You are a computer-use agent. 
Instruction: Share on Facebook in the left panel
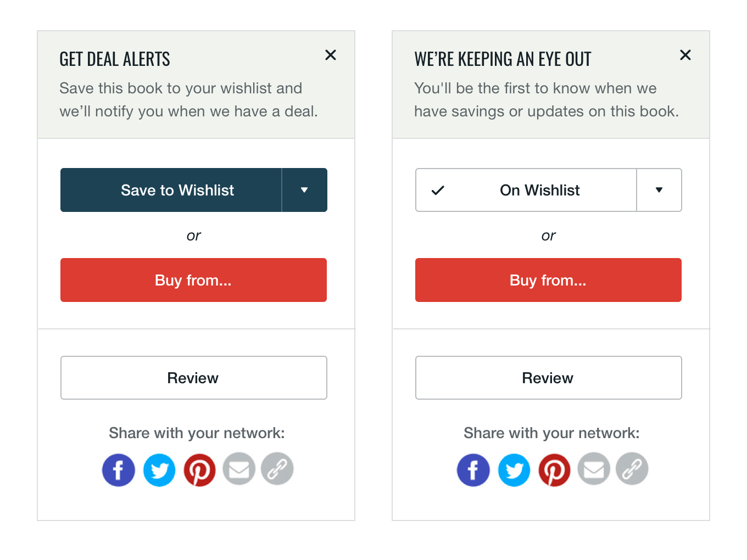(118, 470)
